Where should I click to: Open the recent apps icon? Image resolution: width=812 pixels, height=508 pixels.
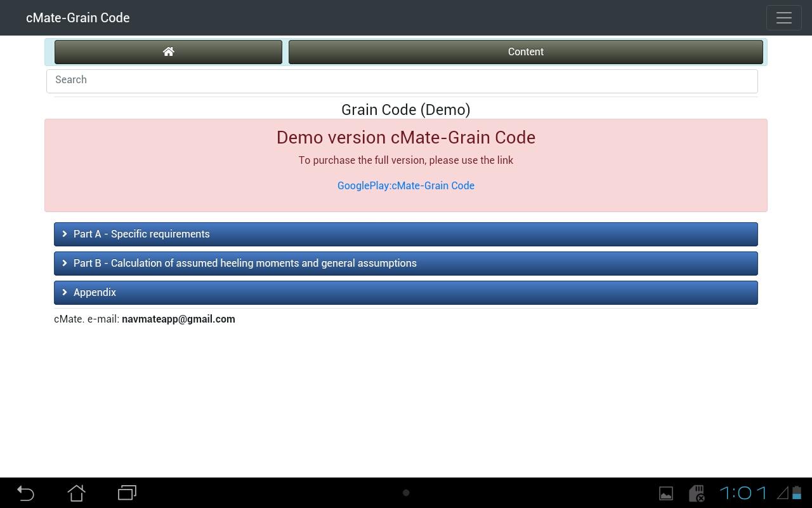click(x=127, y=493)
